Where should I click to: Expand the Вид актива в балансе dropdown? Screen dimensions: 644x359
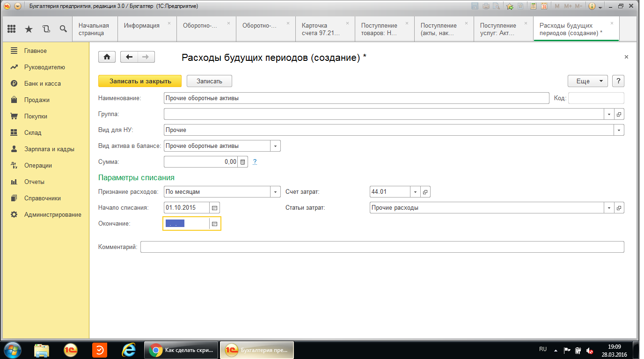point(275,146)
